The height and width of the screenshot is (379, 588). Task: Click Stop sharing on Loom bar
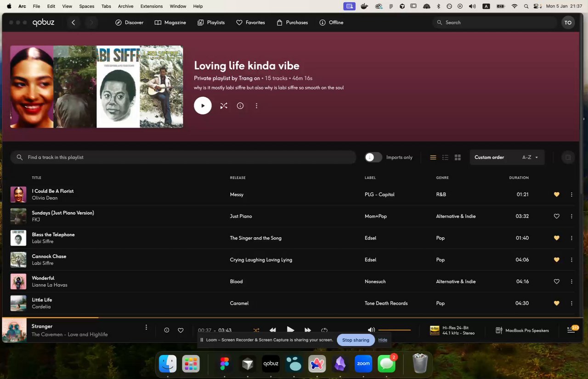click(356, 340)
